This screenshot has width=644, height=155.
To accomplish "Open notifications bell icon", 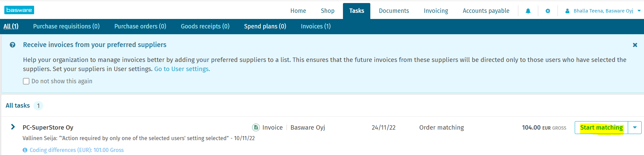I will [x=528, y=11].
